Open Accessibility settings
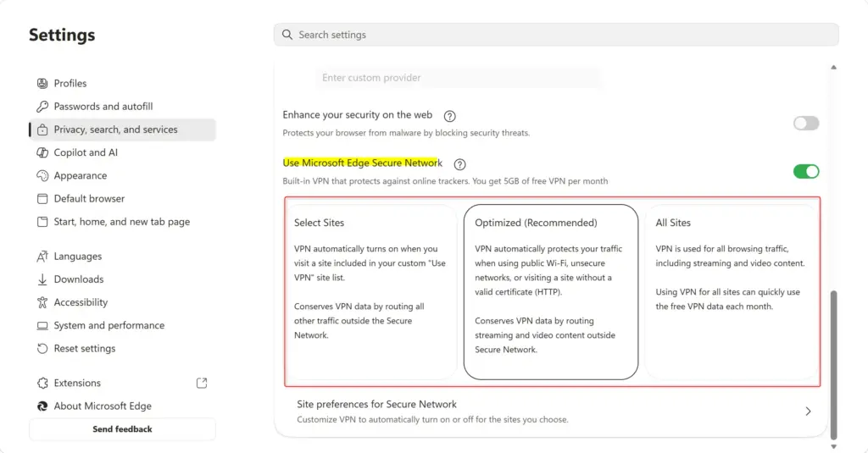The width and height of the screenshot is (868, 453). (x=122, y=302)
